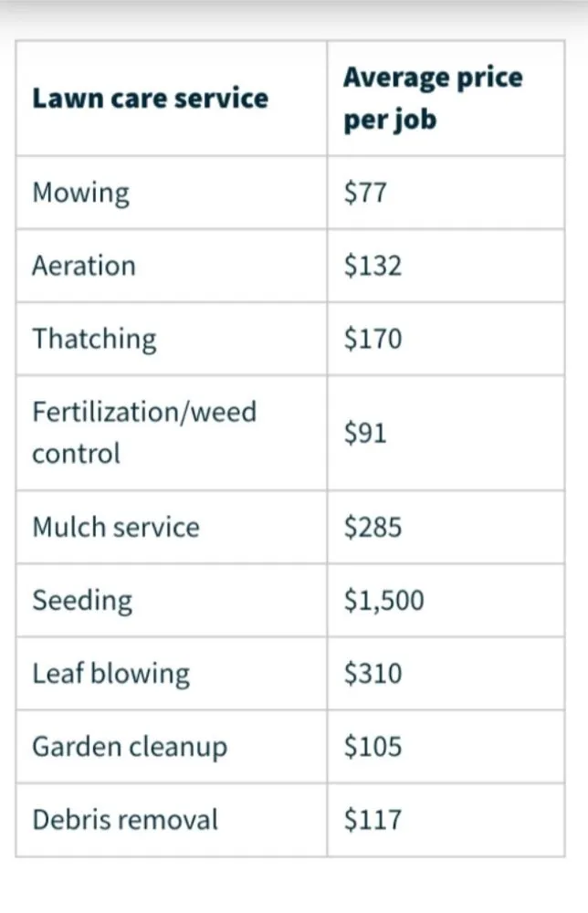Select the Garden cleanup cell

130,746
